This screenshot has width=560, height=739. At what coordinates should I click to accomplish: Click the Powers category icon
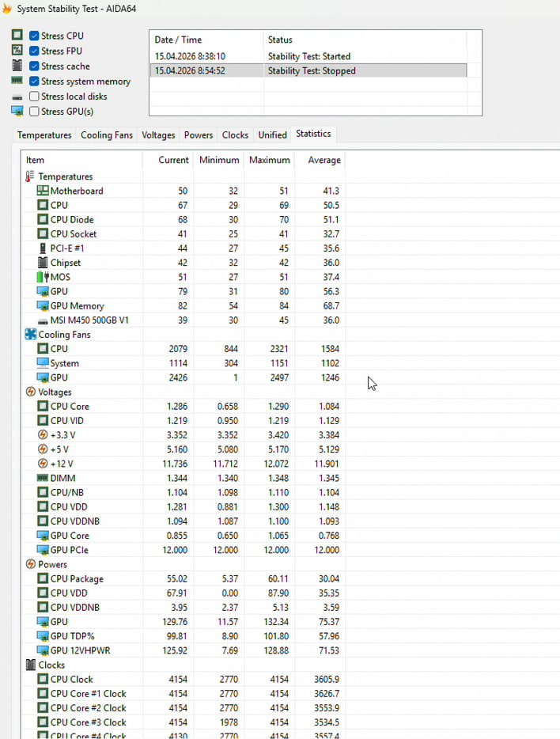pyautogui.click(x=31, y=564)
